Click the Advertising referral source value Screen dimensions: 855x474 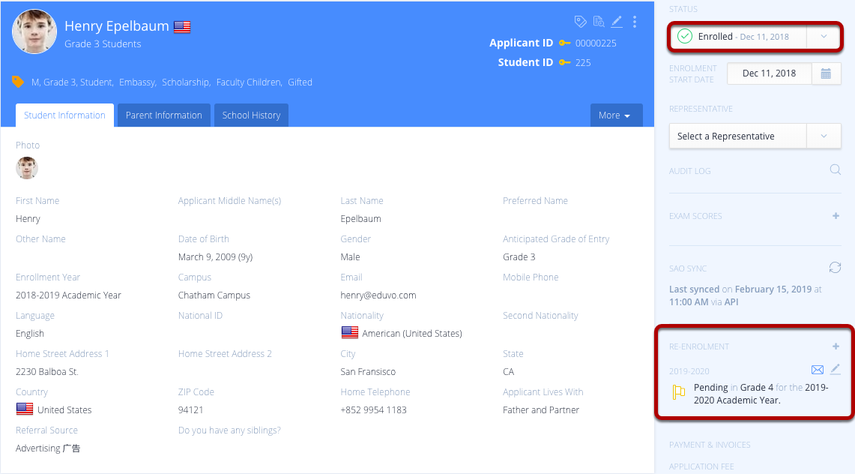click(x=47, y=448)
